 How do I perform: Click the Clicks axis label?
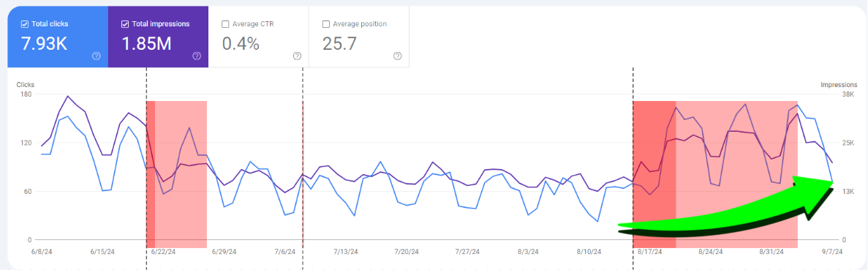[x=26, y=85]
